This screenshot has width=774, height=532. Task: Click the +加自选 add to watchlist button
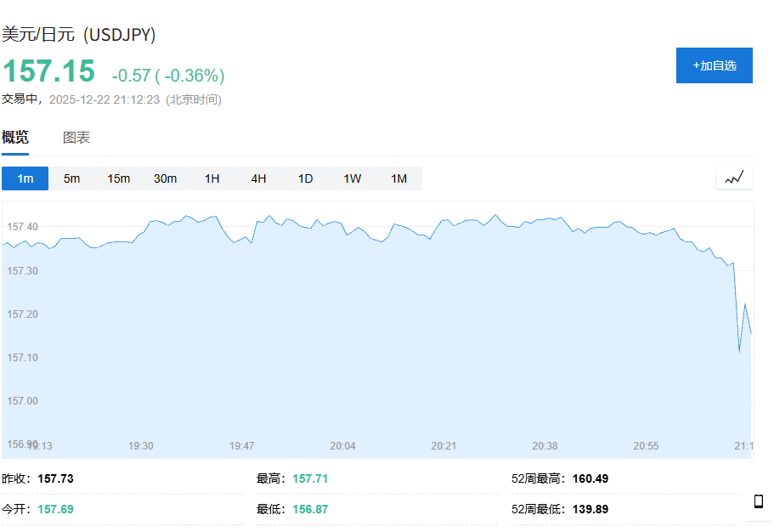[714, 65]
